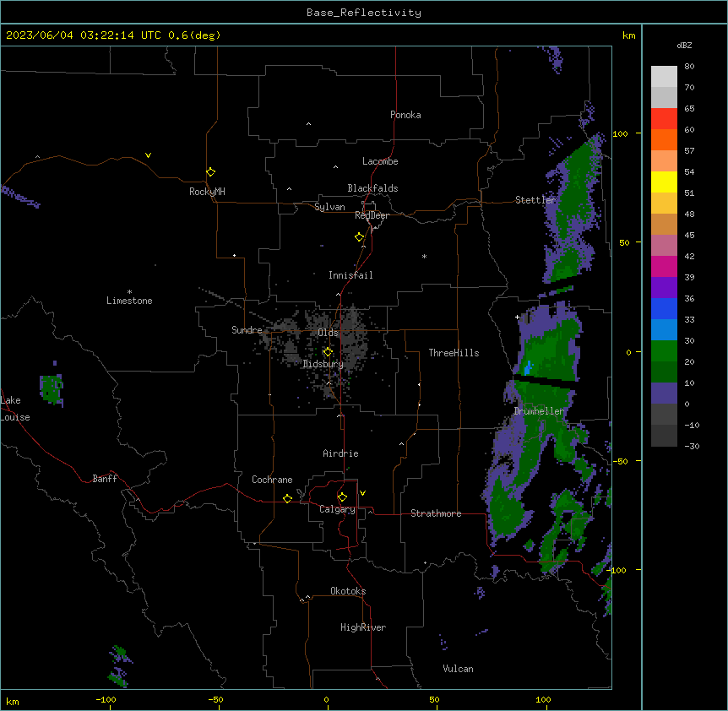
Task: Click the Sundre label
Action: point(247,330)
